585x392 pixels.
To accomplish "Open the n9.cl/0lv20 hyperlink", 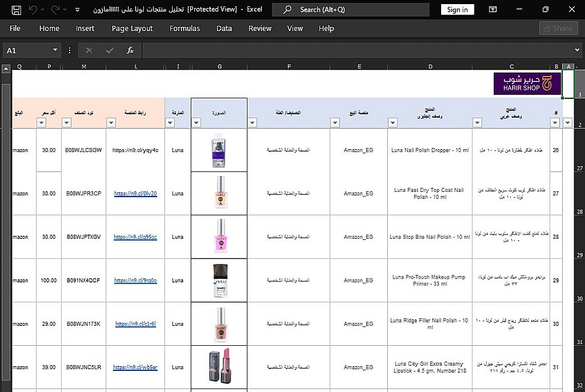I will tap(135, 193).
